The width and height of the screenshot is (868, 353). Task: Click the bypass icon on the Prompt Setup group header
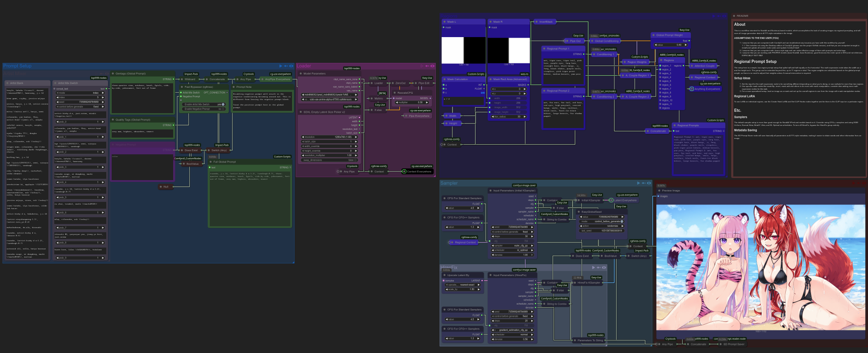(286, 66)
